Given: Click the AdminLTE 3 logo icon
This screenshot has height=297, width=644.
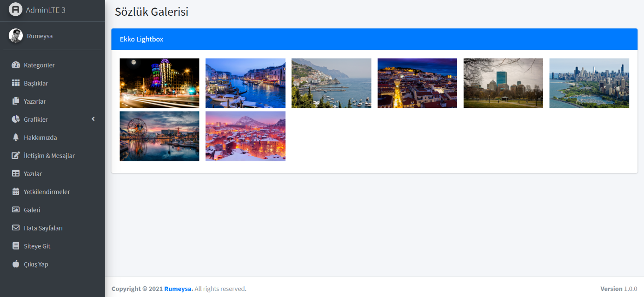Looking at the screenshot, I should click(15, 9).
